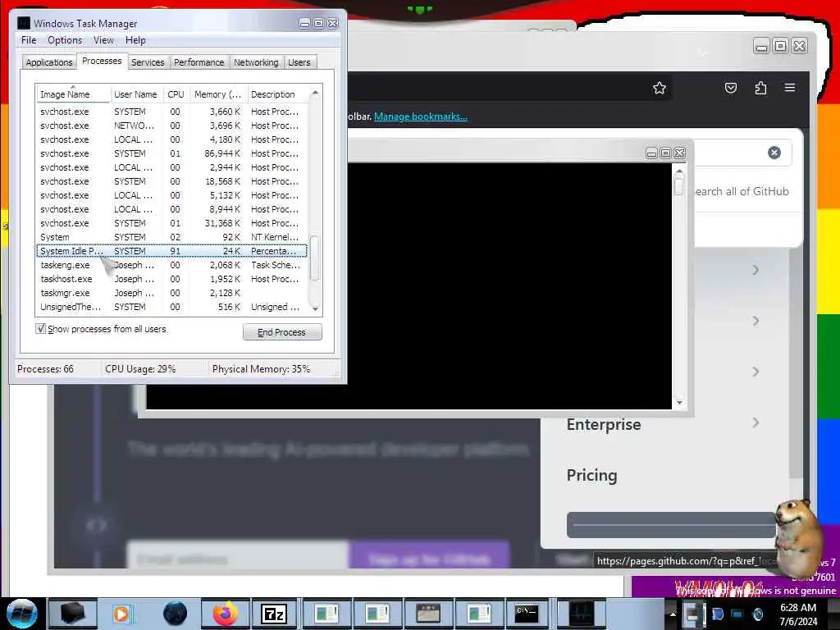Select the System process using 92 K
The width and height of the screenshot is (840, 630).
[172, 237]
